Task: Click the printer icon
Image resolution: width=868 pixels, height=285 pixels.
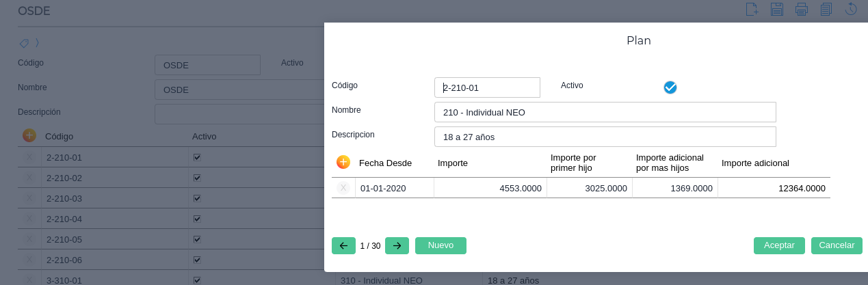Action: pos(801,10)
